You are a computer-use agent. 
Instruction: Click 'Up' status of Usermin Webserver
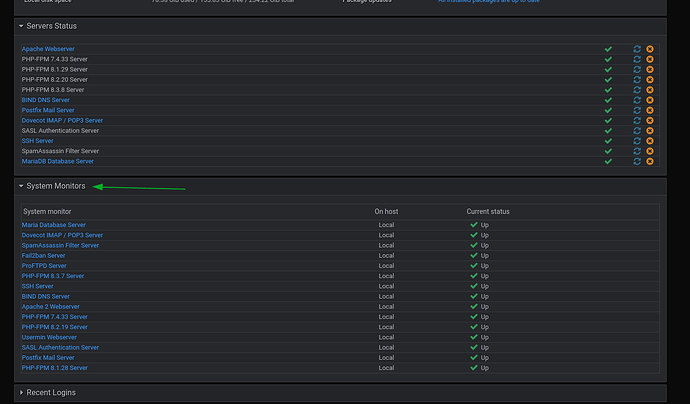[x=484, y=337]
